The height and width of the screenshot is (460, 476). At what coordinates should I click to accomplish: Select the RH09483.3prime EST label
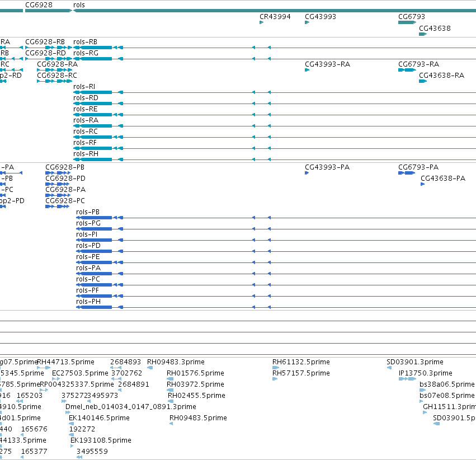tap(176, 362)
